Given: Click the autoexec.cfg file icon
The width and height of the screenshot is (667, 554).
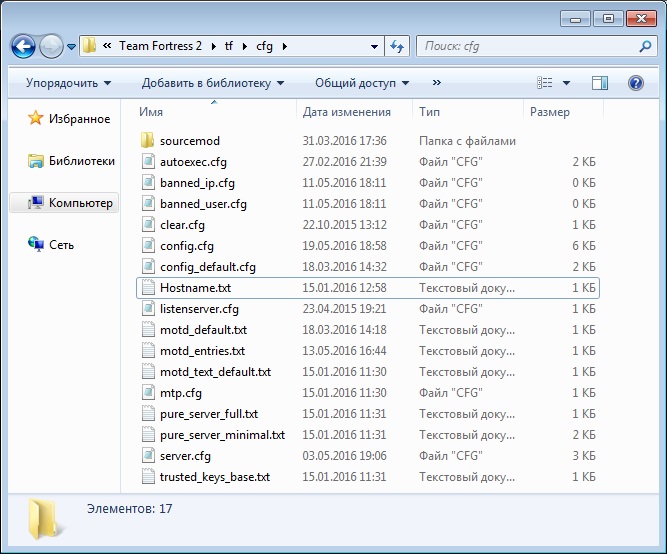Looking at the screenshot, I should 148,161.
